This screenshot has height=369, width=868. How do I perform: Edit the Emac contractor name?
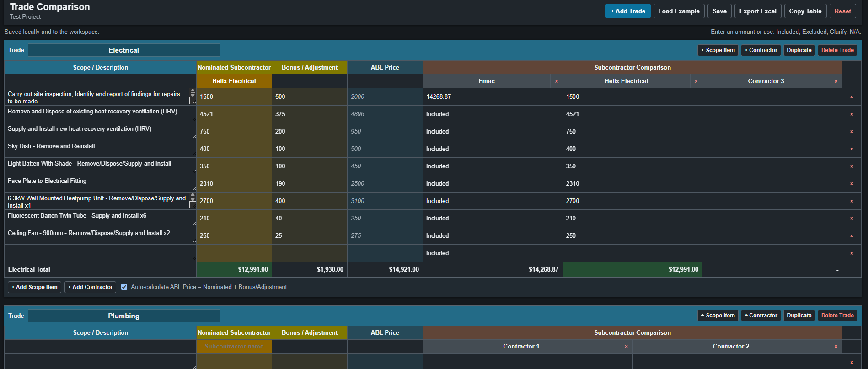click(x=487, y=81)
